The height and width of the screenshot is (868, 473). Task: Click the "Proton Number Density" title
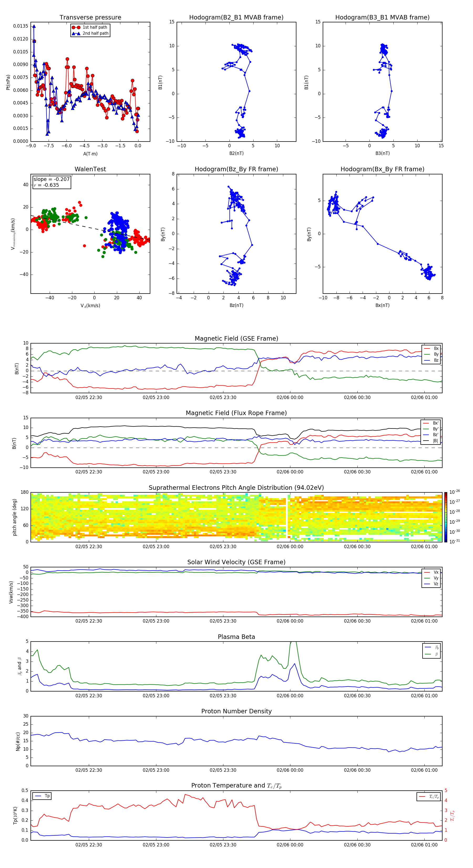(x=236, y=711)
